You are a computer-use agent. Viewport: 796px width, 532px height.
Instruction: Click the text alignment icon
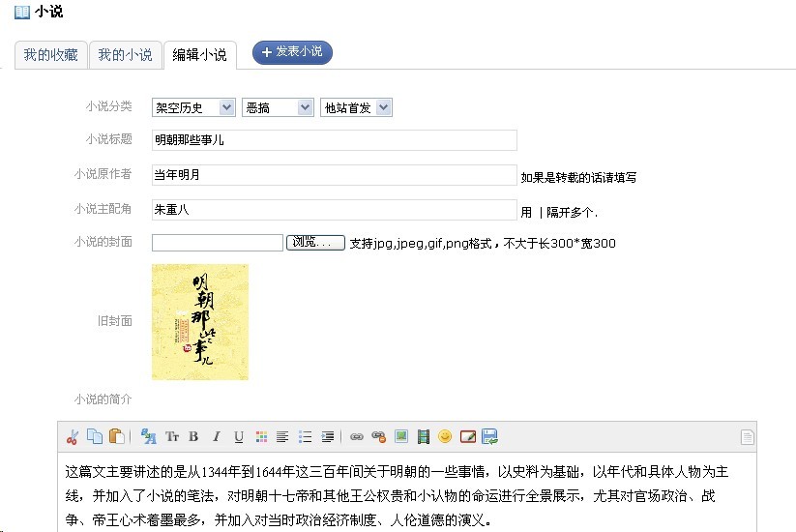(x=282, y=436)
